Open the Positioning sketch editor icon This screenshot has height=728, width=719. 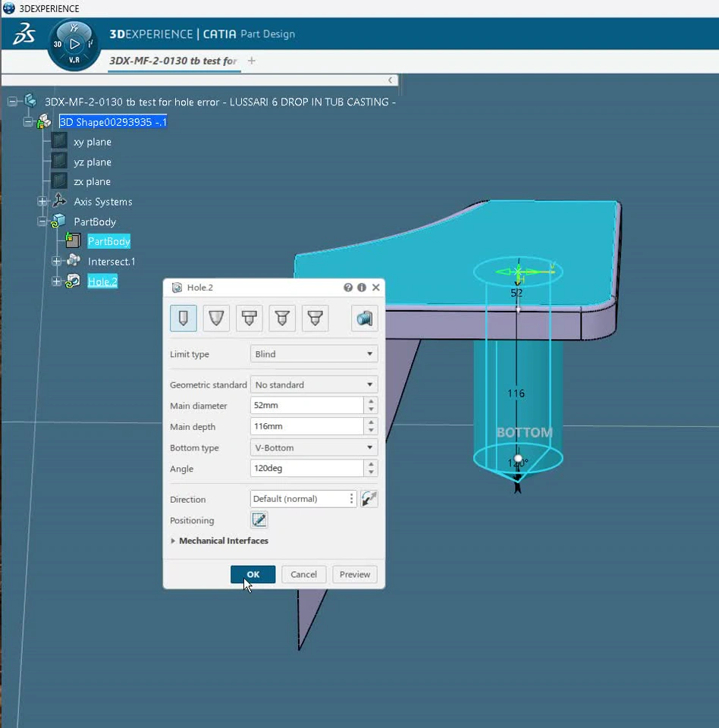click(259, 520)
